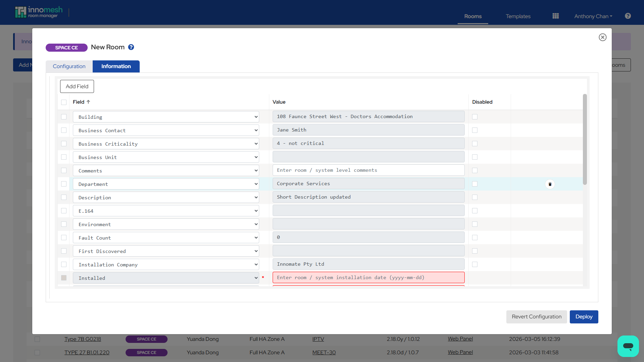Check the row checkbox next to Comments
Viewport: 644px width, 362px height.
63,170
